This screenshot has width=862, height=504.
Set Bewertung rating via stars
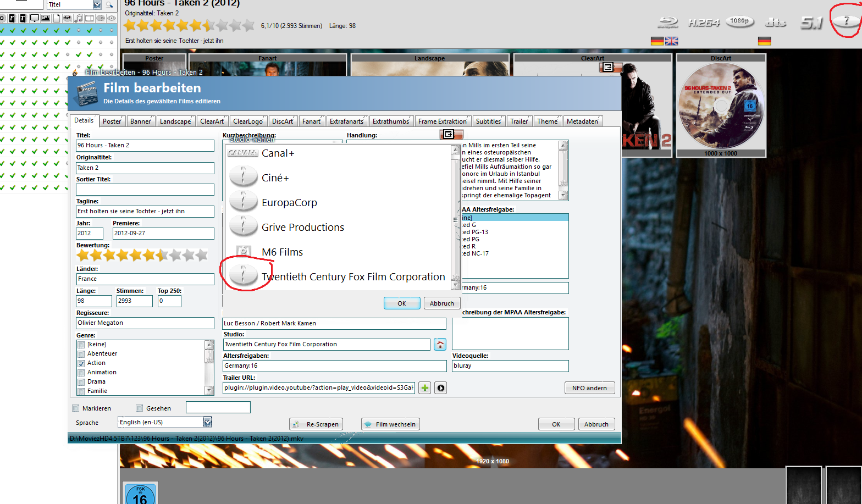coord(142,255)
